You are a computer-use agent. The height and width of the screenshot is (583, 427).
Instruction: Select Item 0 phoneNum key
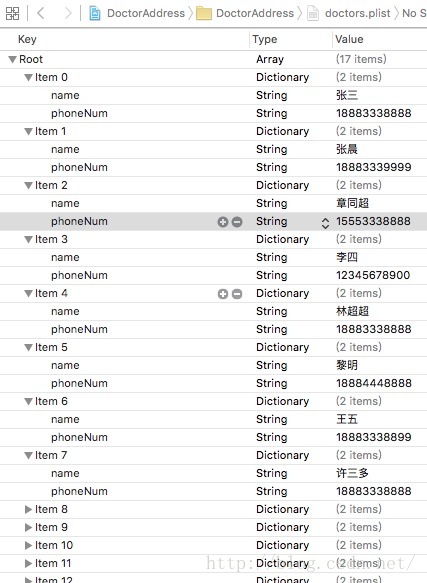[79, 113]
